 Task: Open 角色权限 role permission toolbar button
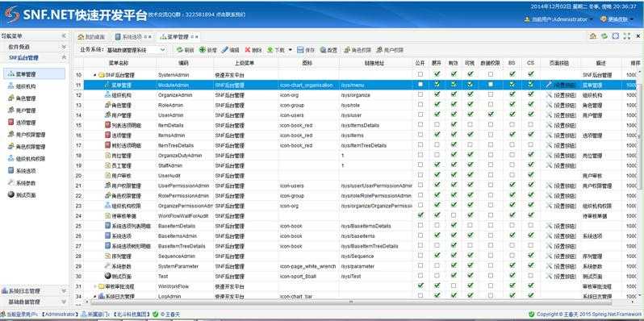click(x=358, y=50)
